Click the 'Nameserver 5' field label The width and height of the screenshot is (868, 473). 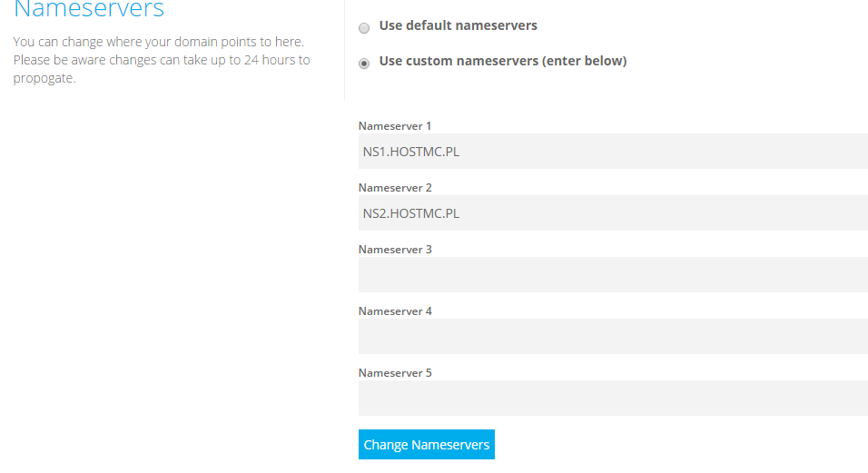[x=395, y=373]
